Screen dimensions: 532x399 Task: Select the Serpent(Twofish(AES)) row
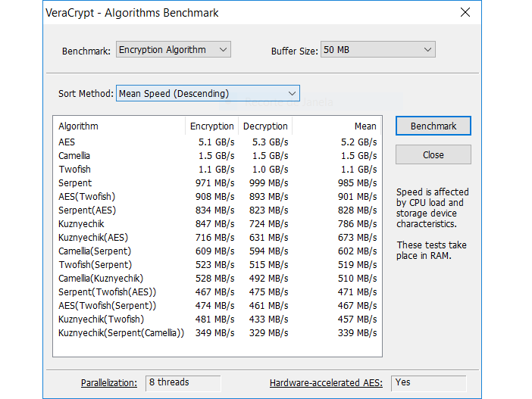217,292
